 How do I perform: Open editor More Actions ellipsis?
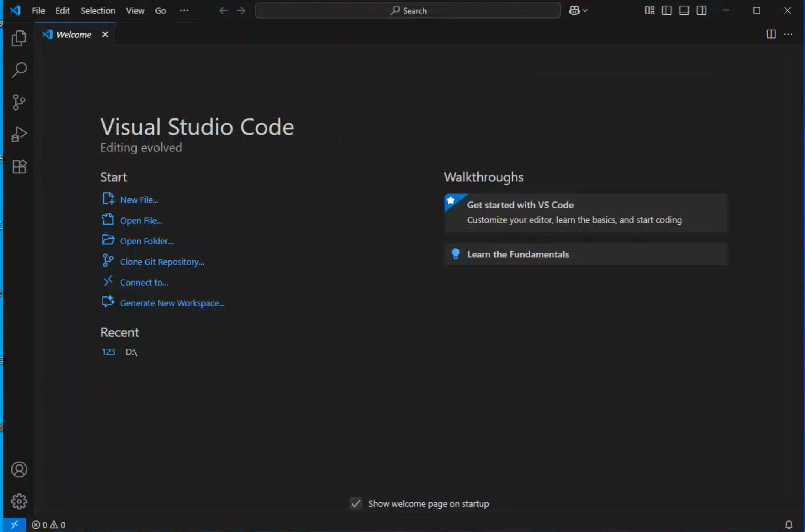[x=788, y=34]
